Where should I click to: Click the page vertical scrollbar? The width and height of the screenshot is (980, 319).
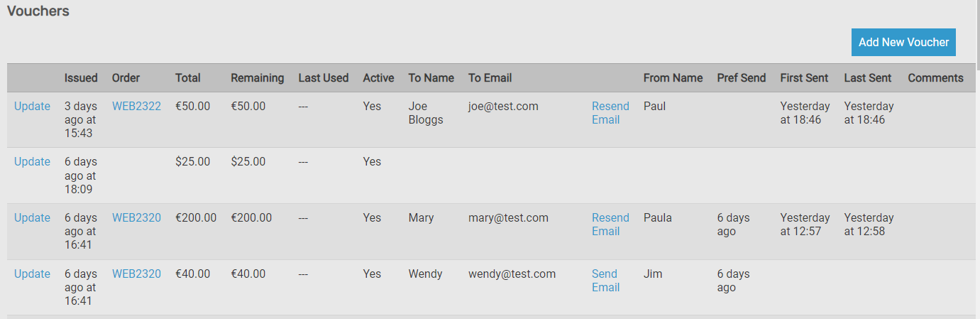coord(977,160)
